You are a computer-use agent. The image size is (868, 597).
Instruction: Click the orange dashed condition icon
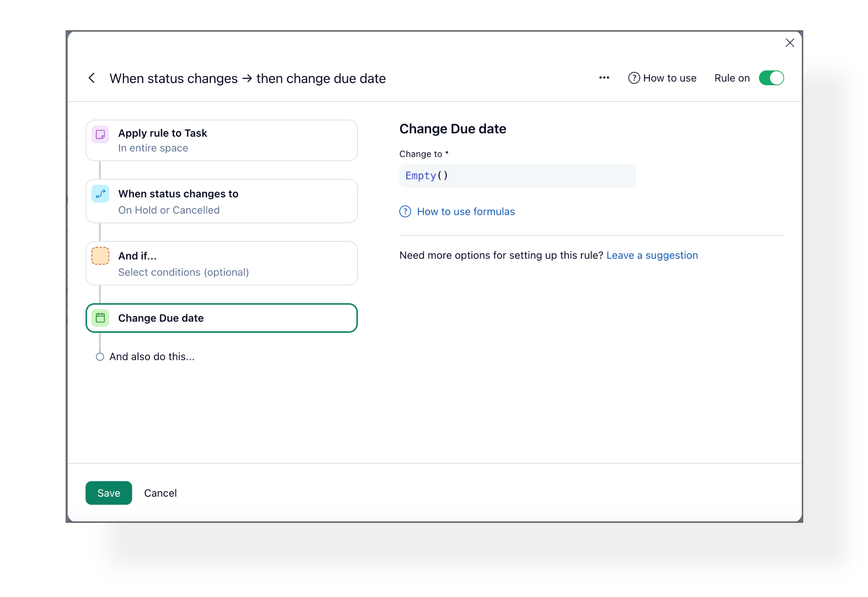pyautogui.click(x=100, y=256)
